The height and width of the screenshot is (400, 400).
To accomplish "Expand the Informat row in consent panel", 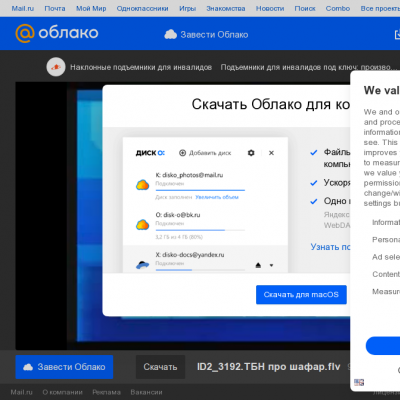I will tap(386, 222).
